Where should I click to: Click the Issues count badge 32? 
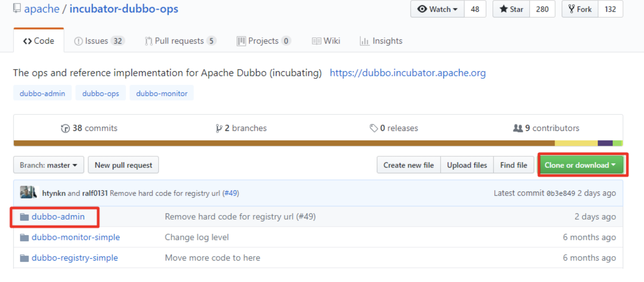118,41
